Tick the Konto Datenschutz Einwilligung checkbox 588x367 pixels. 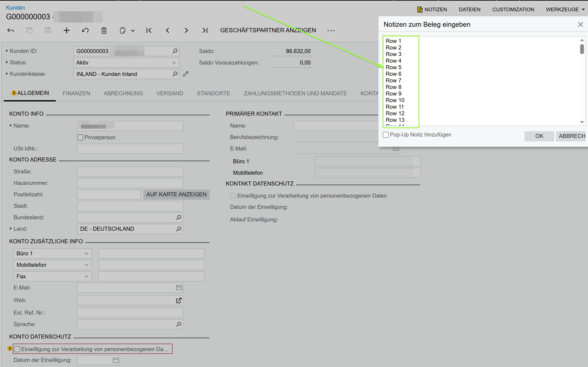click(x=17, y=349)
